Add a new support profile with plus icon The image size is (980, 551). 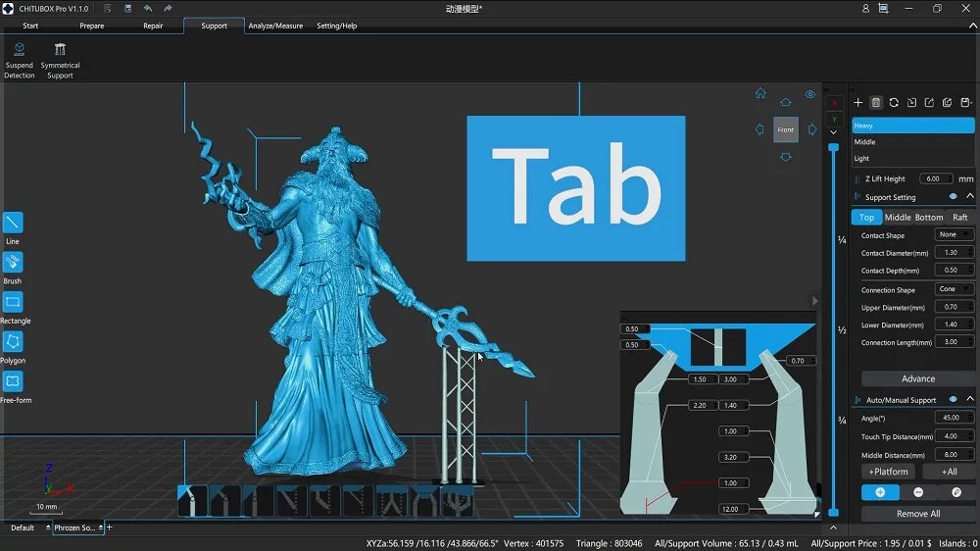[858, 103]
